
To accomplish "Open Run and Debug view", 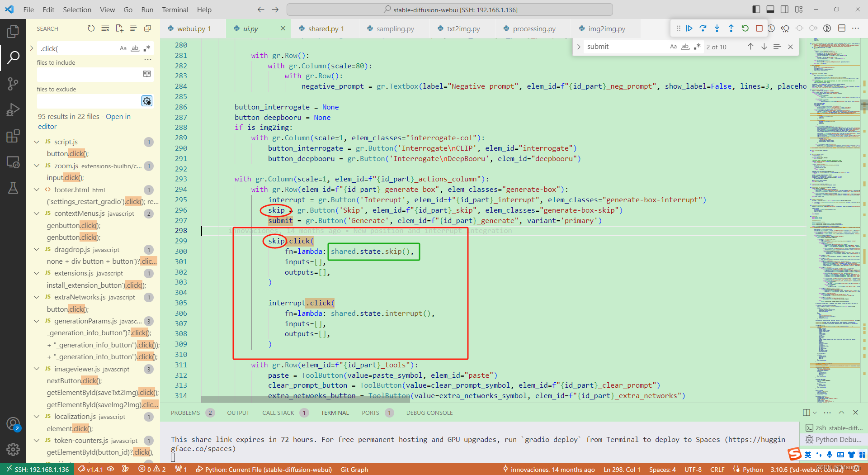I will (x=13, y=110).
